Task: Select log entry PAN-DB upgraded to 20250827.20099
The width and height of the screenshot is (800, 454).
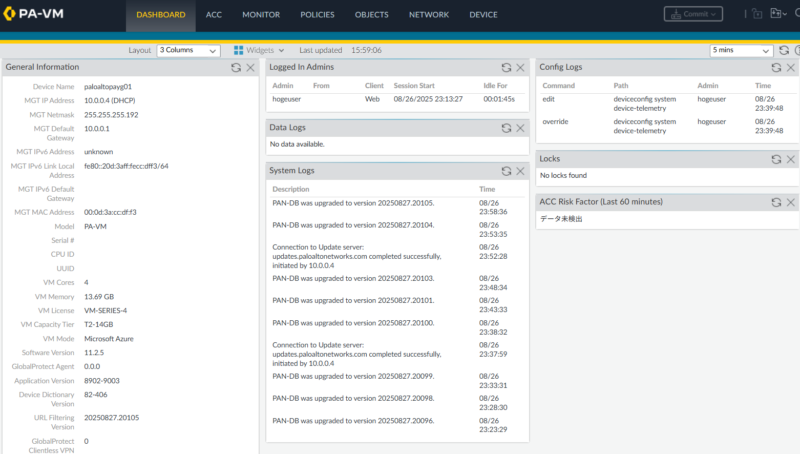Action: point(397,381)
